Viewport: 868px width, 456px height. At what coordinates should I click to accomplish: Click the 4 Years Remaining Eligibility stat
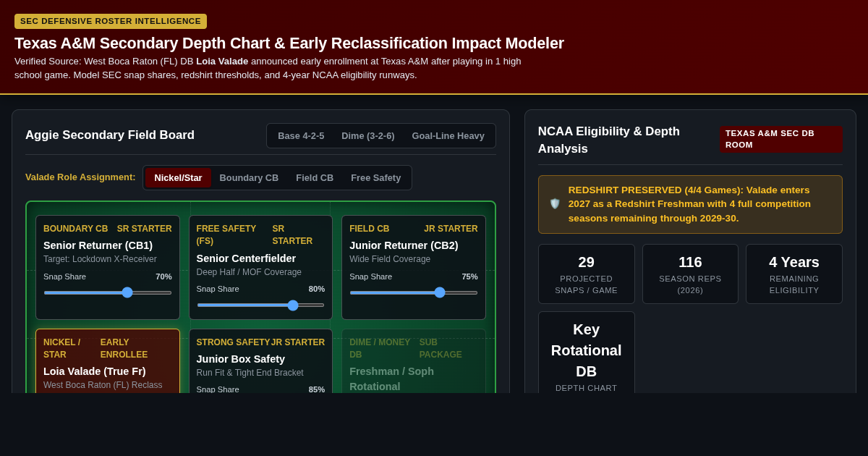794,274
